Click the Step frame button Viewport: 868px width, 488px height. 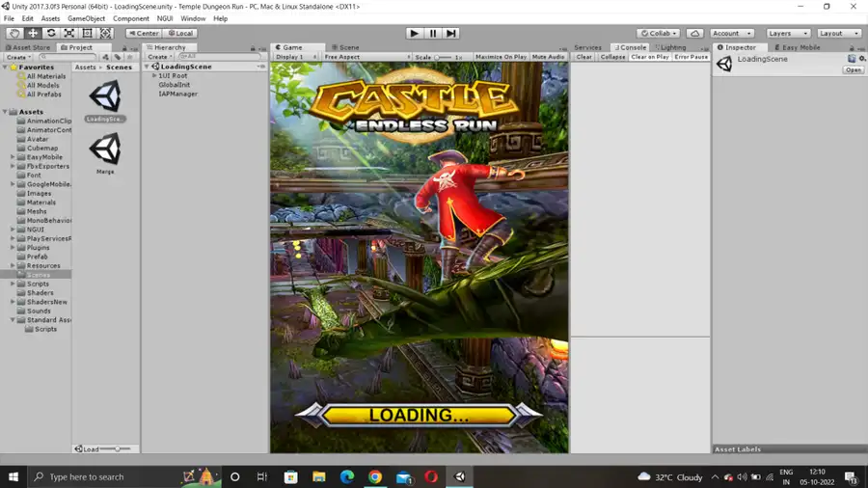(x=451, y=33)
